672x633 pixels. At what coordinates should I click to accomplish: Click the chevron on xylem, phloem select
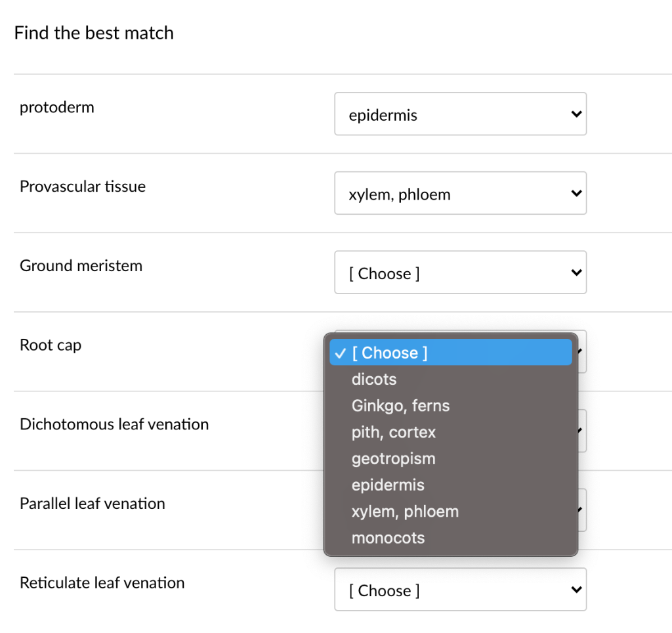[576, 194]
